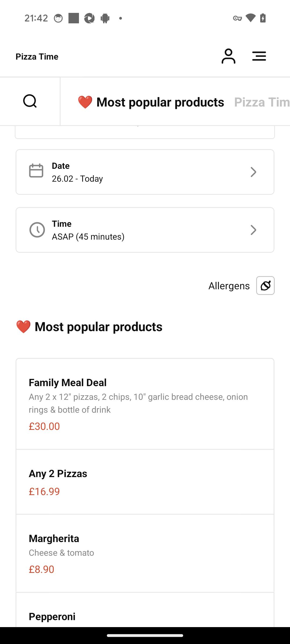Tap the battery charging icon in status bar
The height and width of the screenshot is (644, 290).
coord(263,18)
